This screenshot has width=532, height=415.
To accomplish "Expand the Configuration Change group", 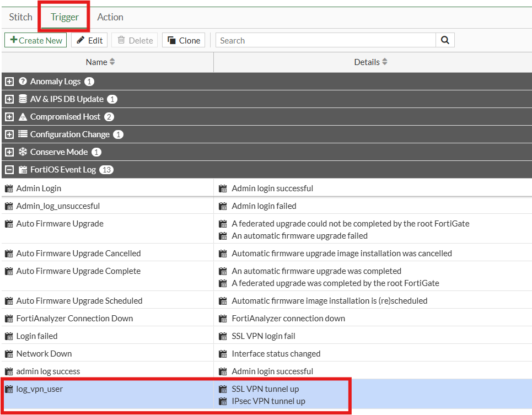I will [x=9, y=134].
